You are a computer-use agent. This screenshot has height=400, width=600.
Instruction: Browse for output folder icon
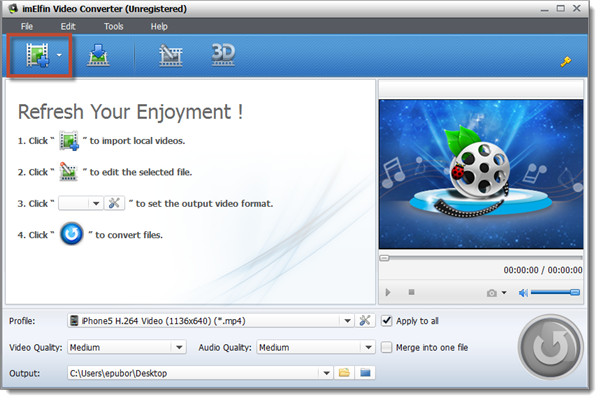344,372
